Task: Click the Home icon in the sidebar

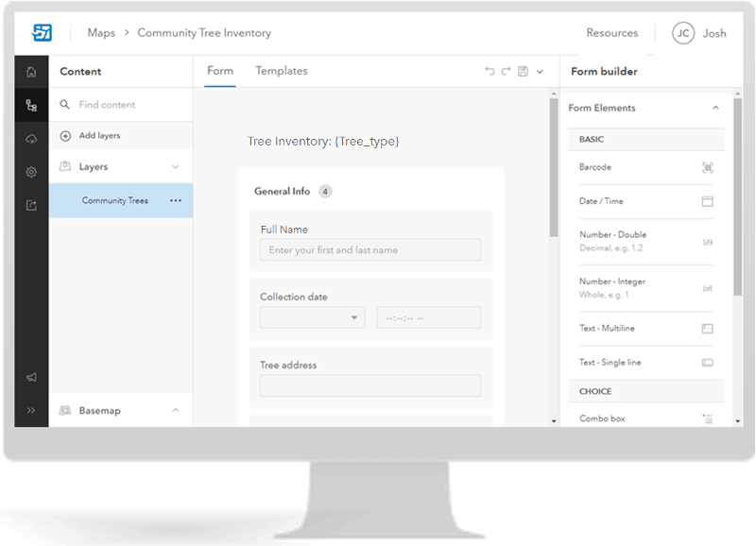Action: 31,71
